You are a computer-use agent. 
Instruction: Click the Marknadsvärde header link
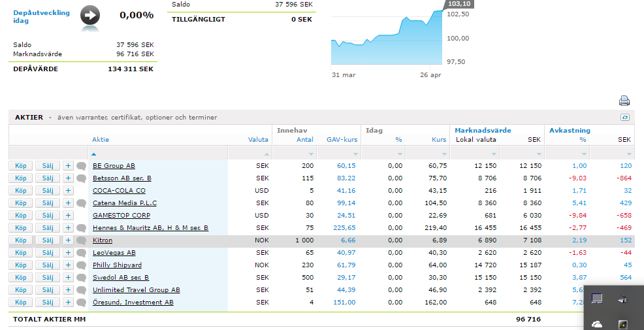click(x=483, y=130)
